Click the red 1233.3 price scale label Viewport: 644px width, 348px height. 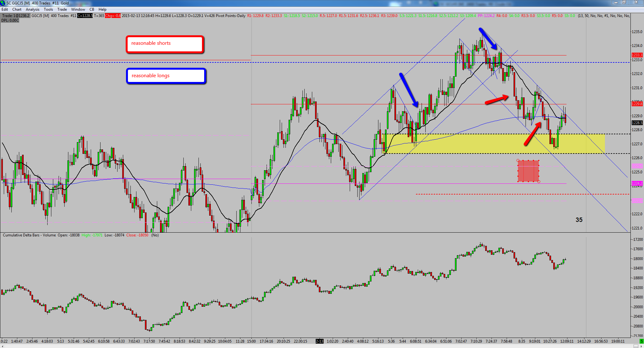pyautogui.click(x=637, y=55)
